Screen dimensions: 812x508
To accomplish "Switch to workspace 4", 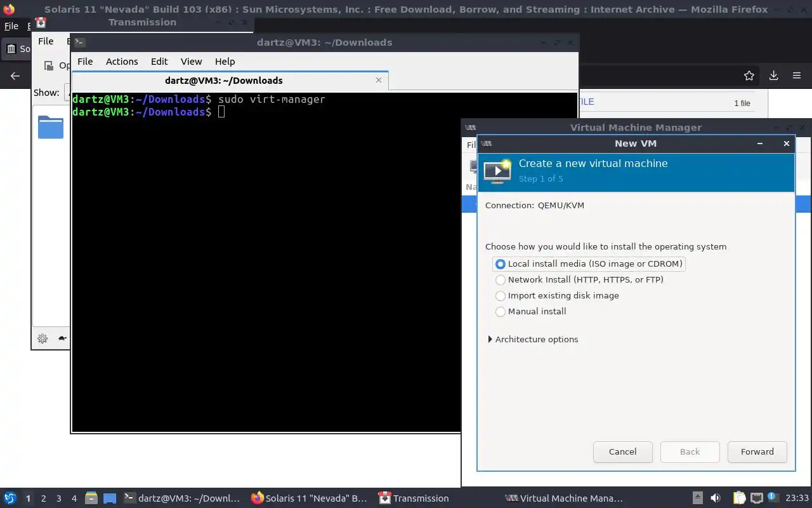I will tap(74, 498).
